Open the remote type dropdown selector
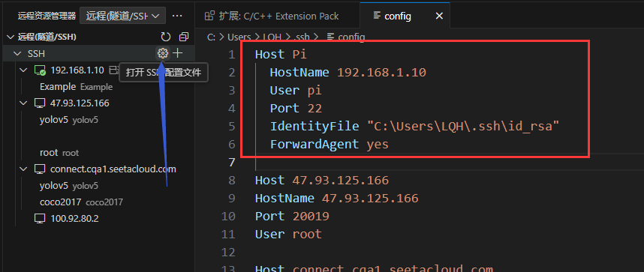The image size is (644, 272). click(122, 16)
